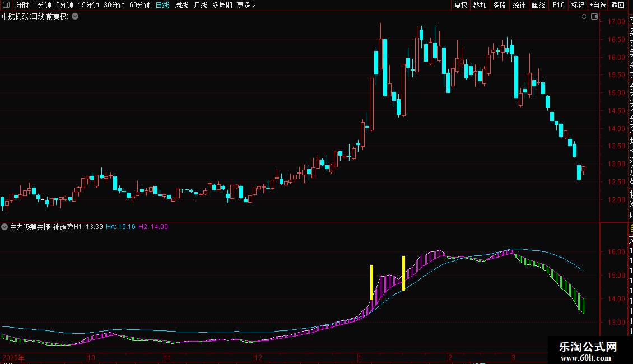Click the 2025年 date axis label
This screenshot has height=364, width=633.
pos(13,357)
